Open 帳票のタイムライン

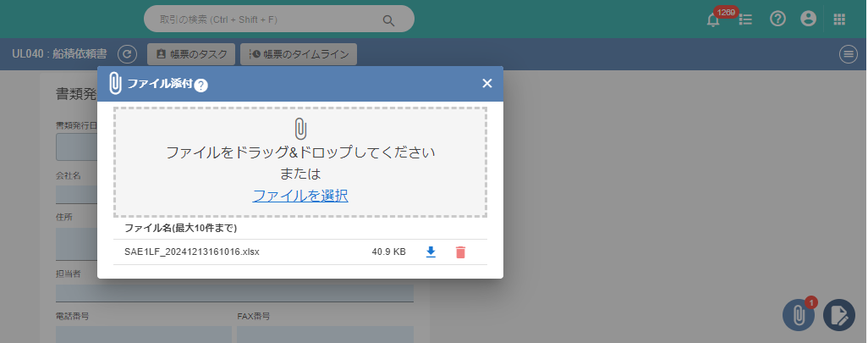[299, 54]
